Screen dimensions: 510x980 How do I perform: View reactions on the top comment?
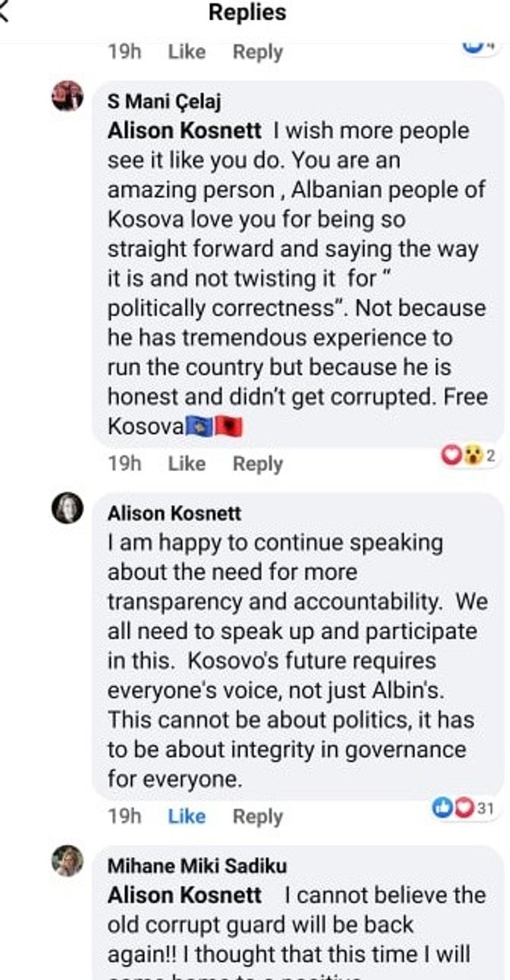tap(478, 46)
